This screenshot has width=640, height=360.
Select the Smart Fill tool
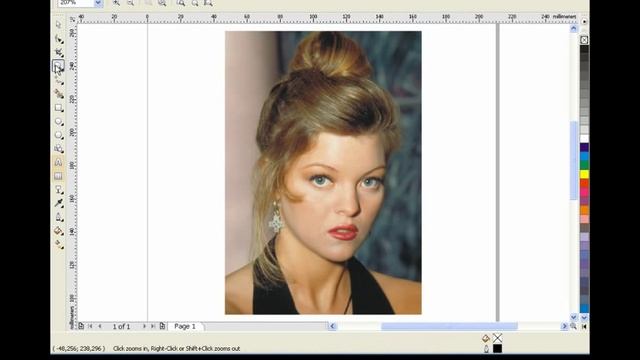(x=58, y=94)
